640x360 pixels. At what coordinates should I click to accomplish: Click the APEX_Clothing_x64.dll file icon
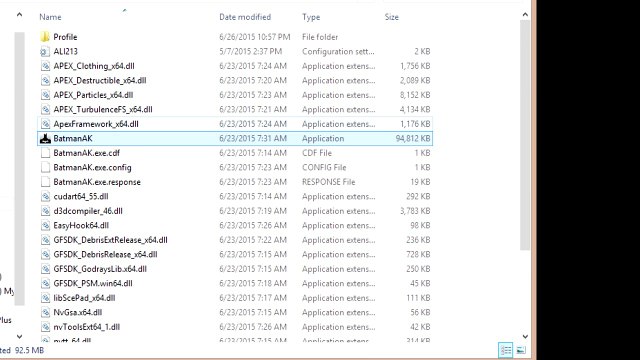[x=45, y=66]
